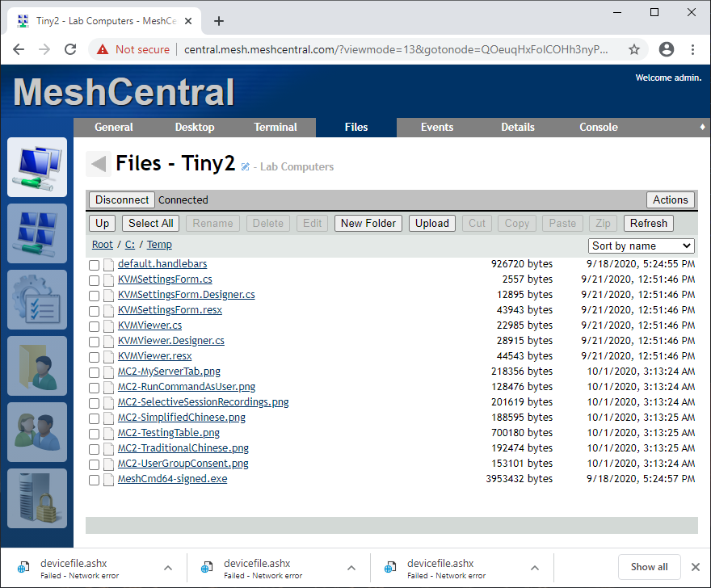Click the browser address bar URL

pos(396,49)
